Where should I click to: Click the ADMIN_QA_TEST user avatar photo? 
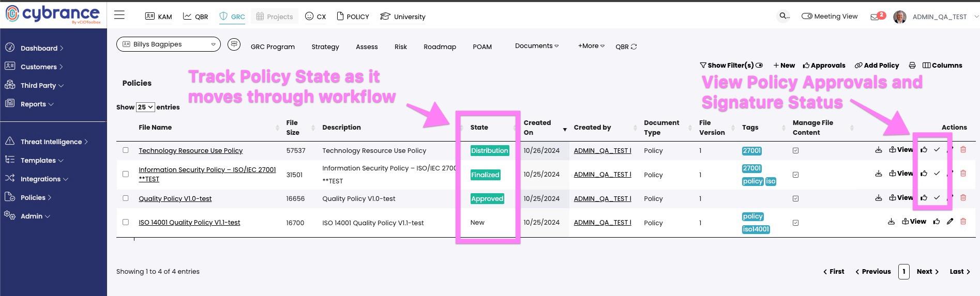[x=900, y=17]
